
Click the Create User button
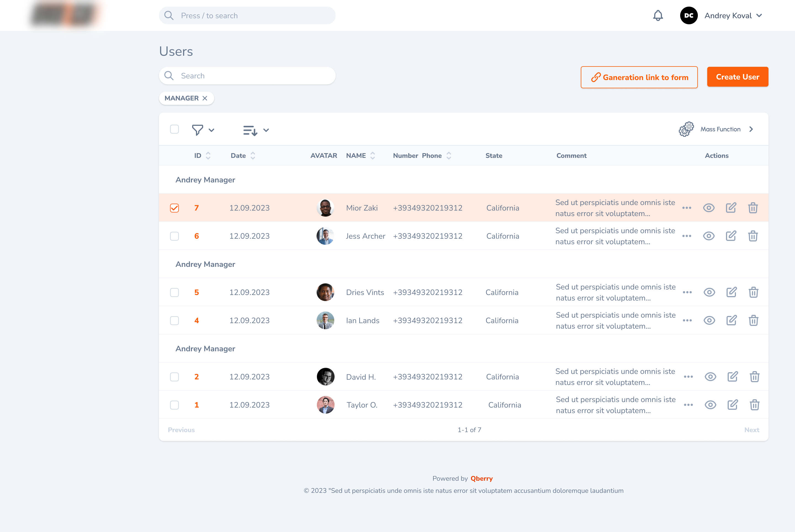tap(738, 77)
